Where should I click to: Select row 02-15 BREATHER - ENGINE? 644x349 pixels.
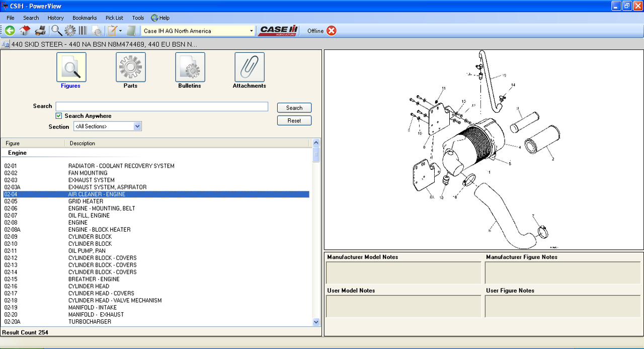156,279
